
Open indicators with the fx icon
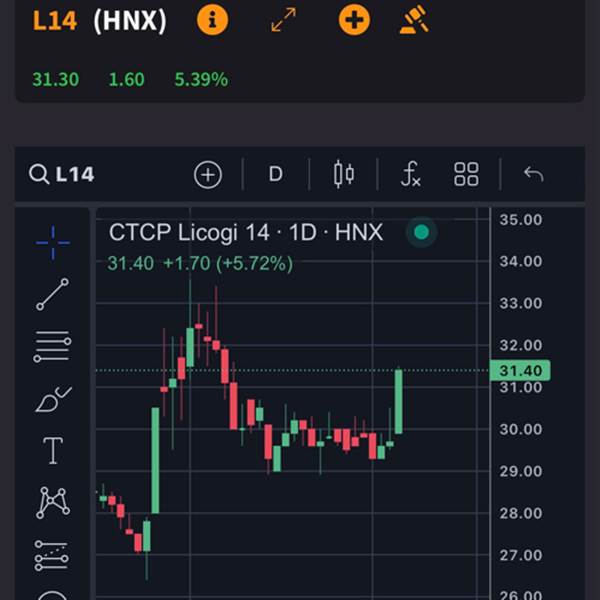(x=411, y=174)
